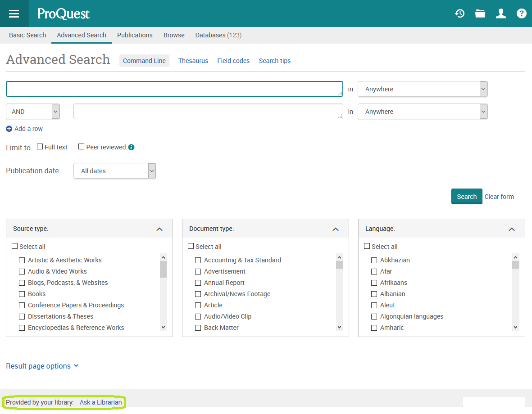Check Albanian language
The image size is (532, 414).
click(x=374, y=294)
